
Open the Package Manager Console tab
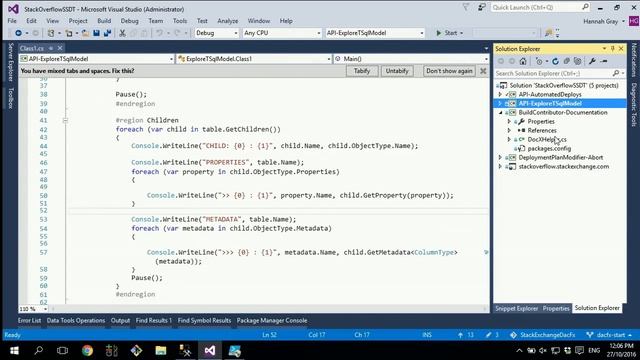pyautogui.click(x=272, y=321)
